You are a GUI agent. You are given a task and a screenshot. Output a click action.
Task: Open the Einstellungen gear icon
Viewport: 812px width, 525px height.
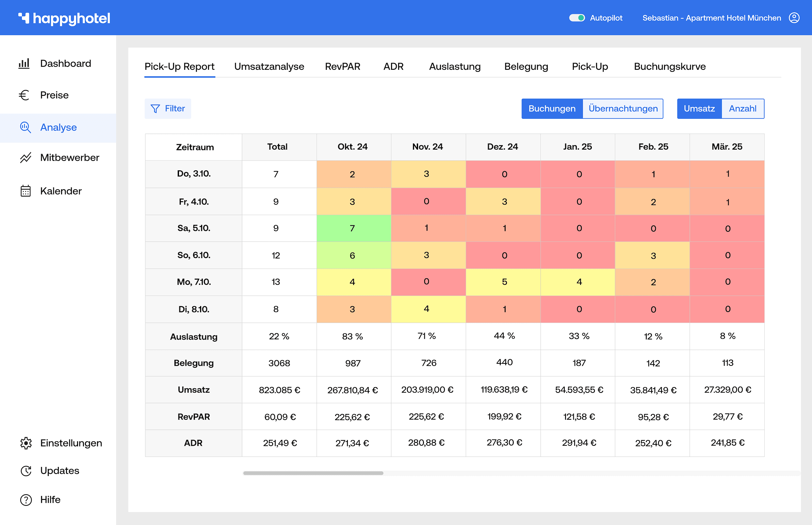coord(26,443)
